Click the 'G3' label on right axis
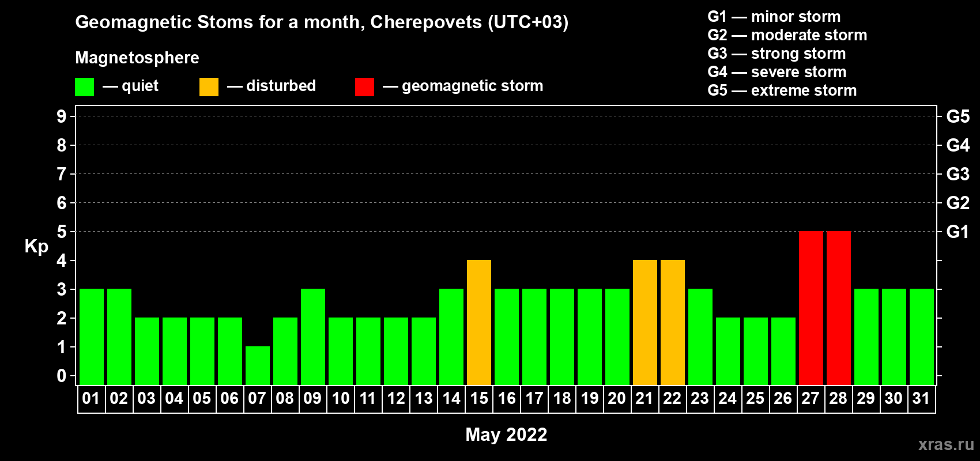 pos(958,174)
